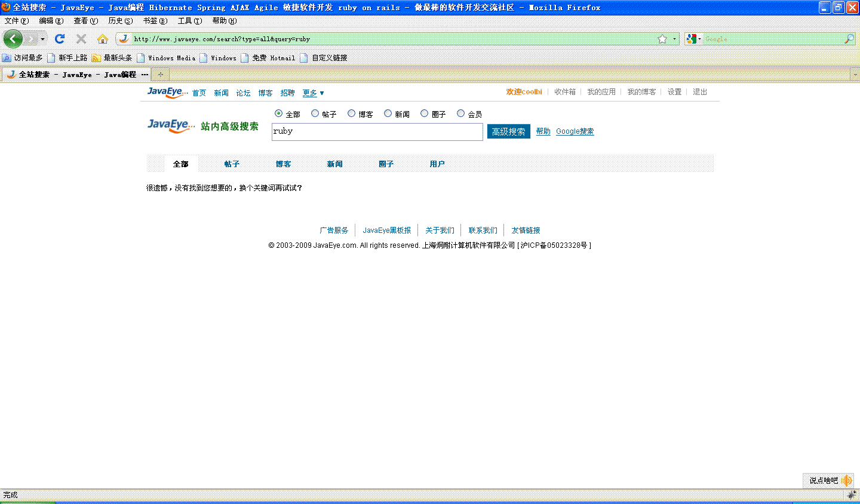Open the JavaEye黑板报 footer link
Image resolution: width=860 pixels, height=504 pixels.
pos(387,231)
